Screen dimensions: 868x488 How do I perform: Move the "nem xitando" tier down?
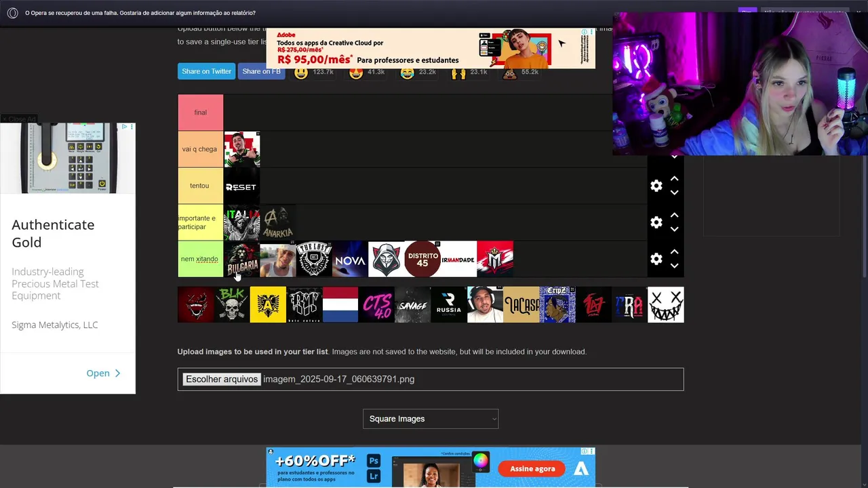[x=674, y=266]
